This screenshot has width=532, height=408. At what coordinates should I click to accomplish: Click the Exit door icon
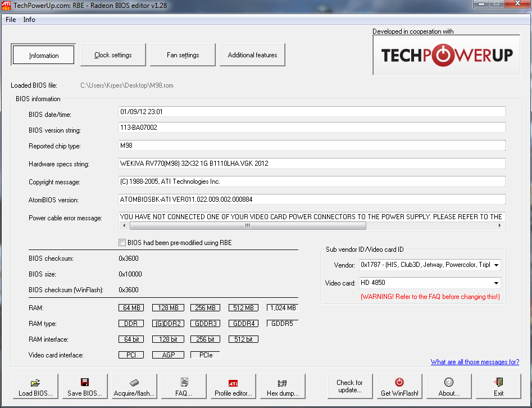coord(498,382)
